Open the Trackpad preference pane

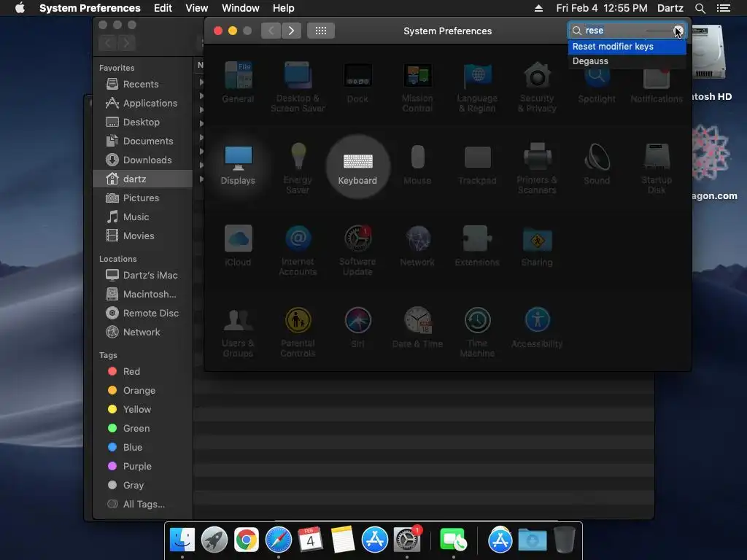point(477,164)
